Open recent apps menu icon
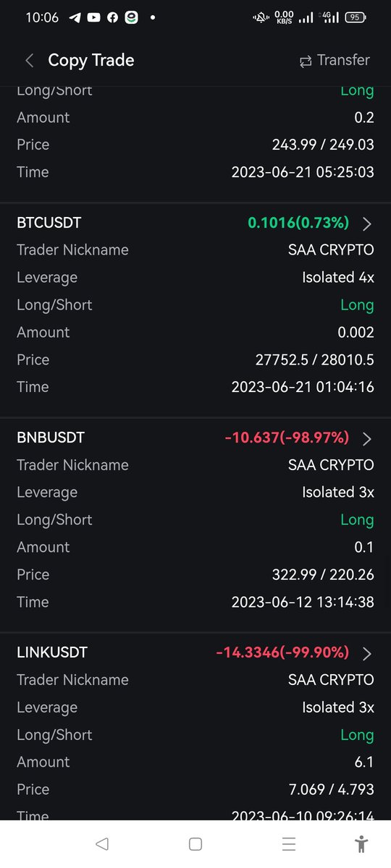The height and width of the screenshot is (868, 391). pos(289,843)
